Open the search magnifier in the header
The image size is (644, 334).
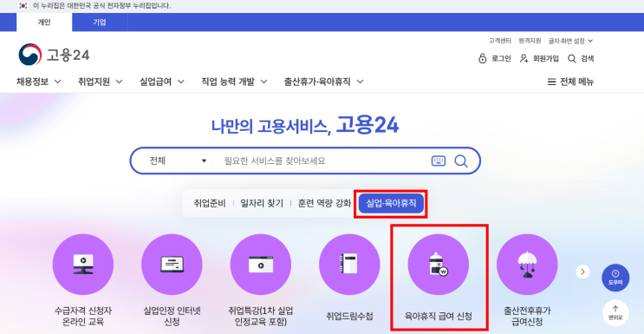click(572, 58)
